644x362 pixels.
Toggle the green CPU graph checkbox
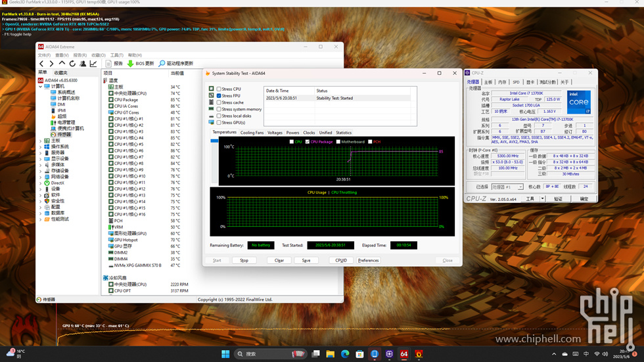292,142
